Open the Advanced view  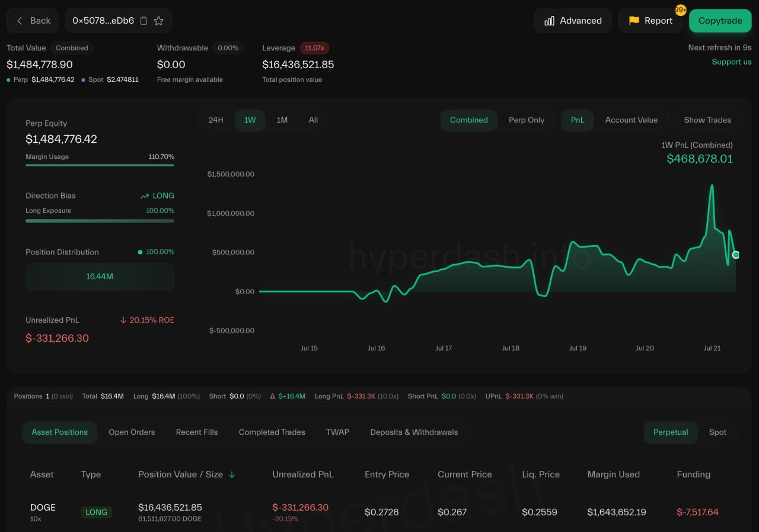(573, 21)
